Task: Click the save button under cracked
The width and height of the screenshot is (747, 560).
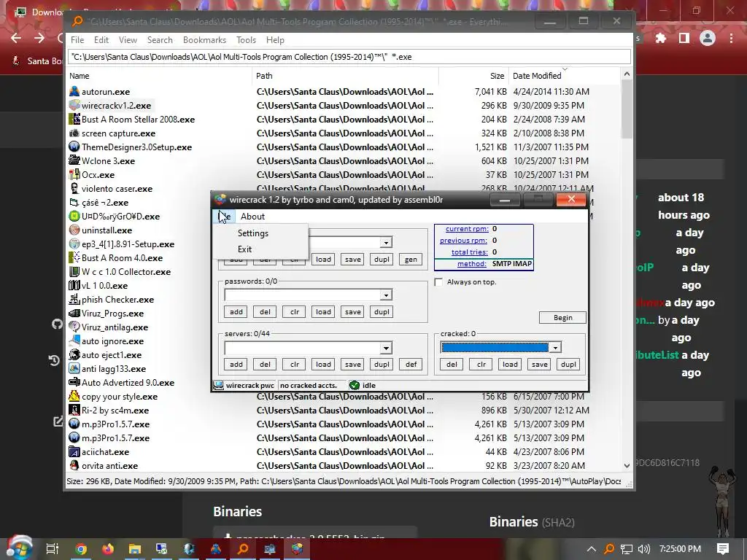Action: click(x=539, y=365)
